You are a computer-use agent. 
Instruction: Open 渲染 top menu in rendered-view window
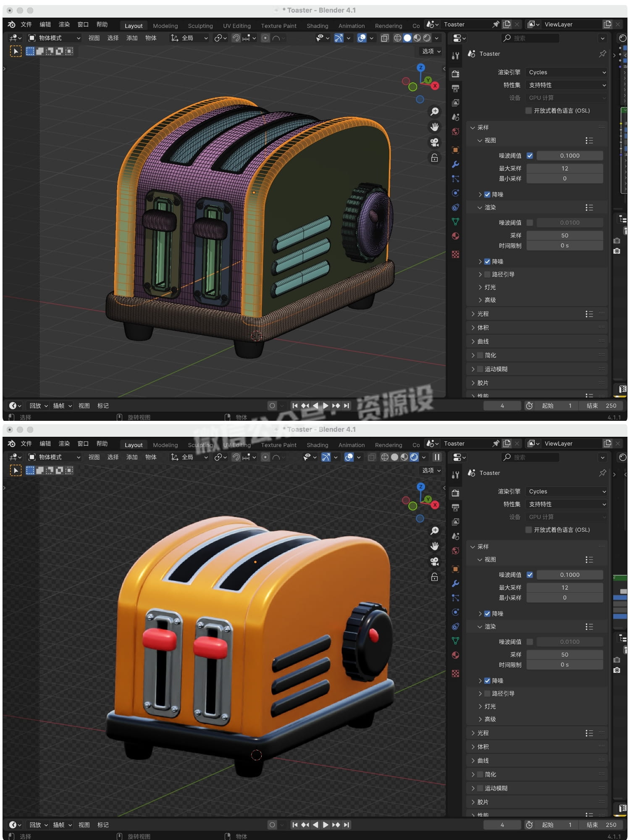click(x=64, y=444)
